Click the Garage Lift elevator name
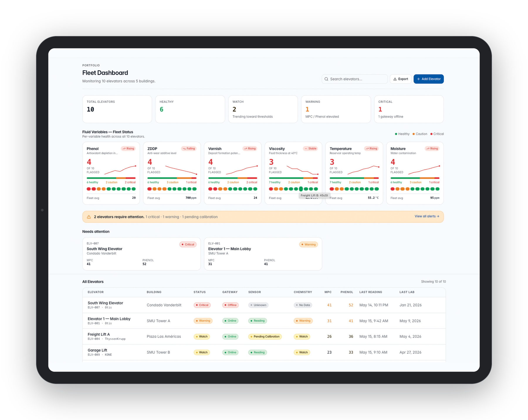The image size is (528, 420). [x=97, y=350]
